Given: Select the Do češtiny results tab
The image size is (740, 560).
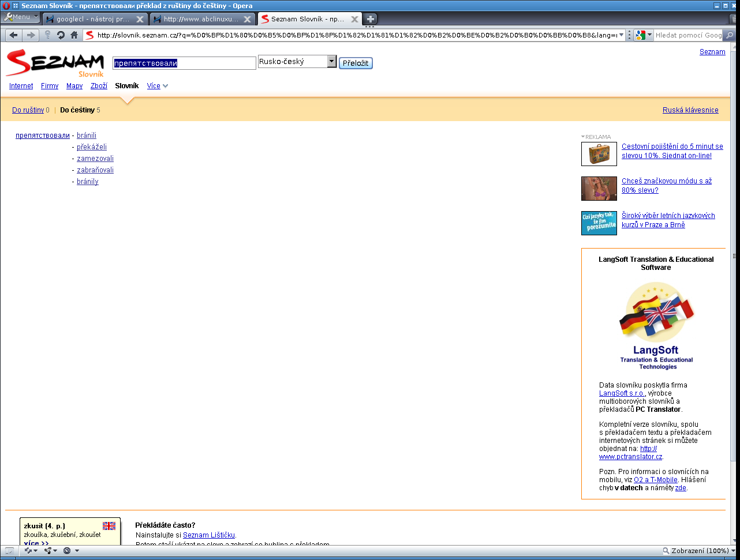Looking at the screenshot, I should click(x=77, y=110).
